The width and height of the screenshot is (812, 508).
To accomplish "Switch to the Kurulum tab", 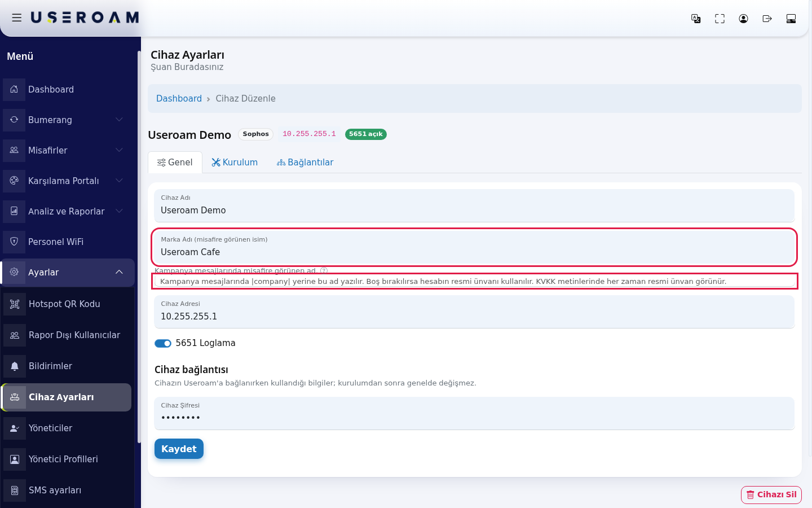I will point(235,163).
